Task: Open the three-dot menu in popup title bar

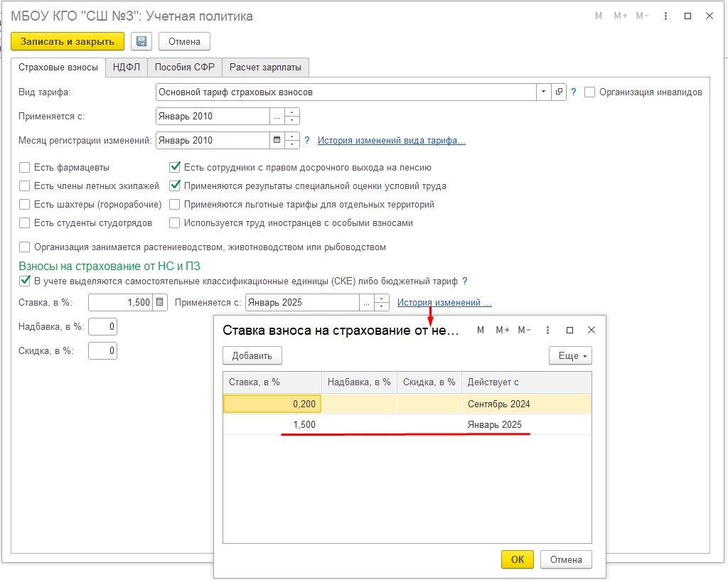Action: coord(547,331)
